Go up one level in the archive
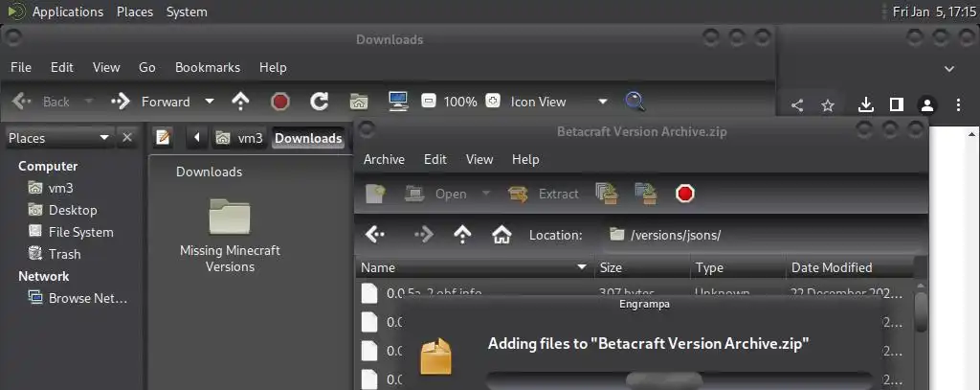The width and height of the screenshot is (980, 390). tap(462, 235)
